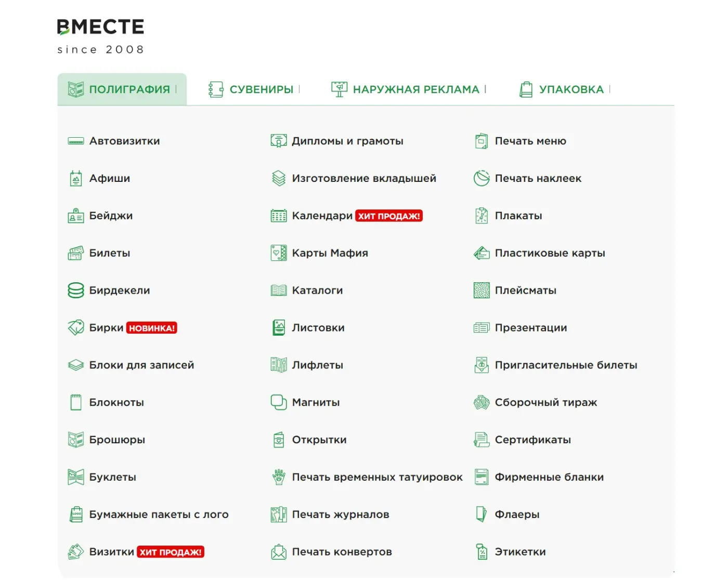
Task: Select the Упаковка tab
Action: point(565,89)
